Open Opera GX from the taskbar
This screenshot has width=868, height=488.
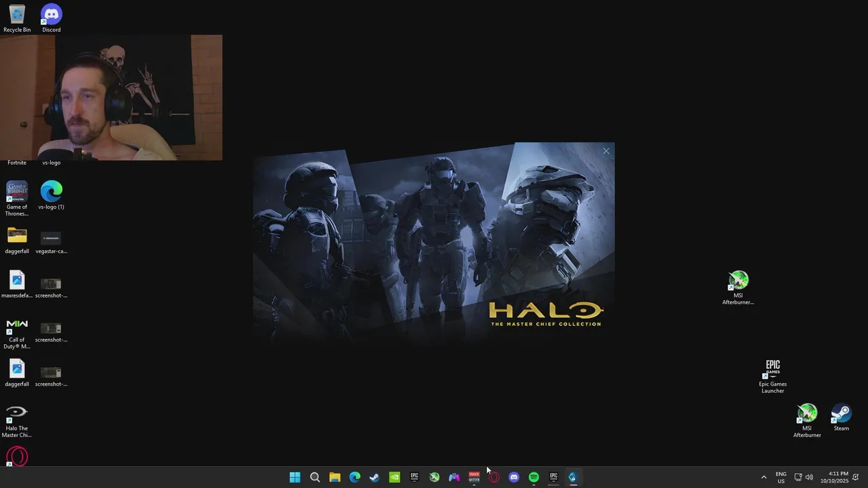click(494, 477)
